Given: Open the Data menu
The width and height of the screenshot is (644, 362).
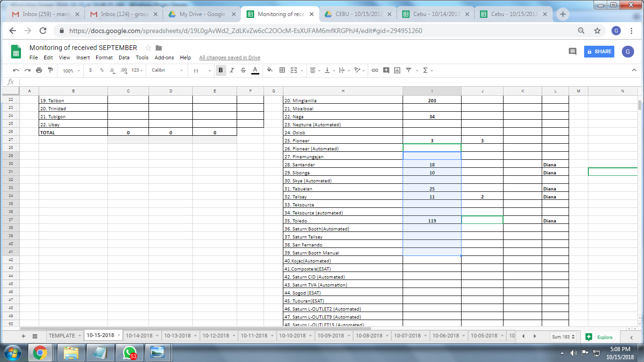Looking at the screenshot, I should pyautogui.click(x=124, y=58).
